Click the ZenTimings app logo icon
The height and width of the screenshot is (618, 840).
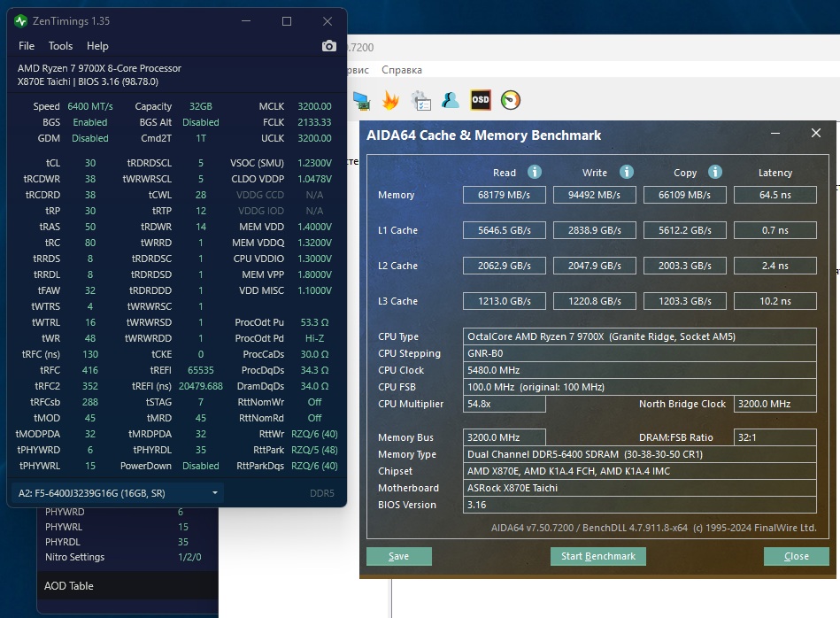click(21, 21)
